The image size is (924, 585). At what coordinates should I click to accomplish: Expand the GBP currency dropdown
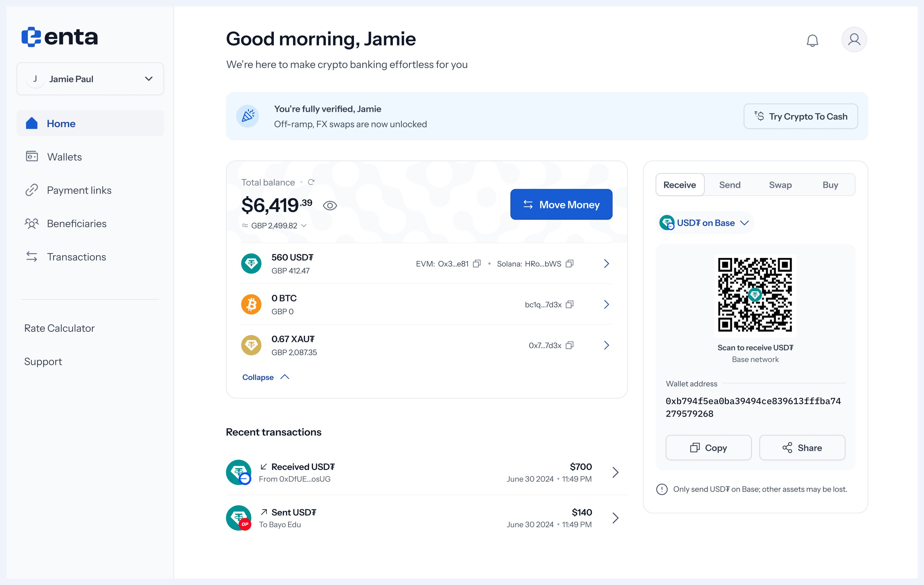click(304, 225)
